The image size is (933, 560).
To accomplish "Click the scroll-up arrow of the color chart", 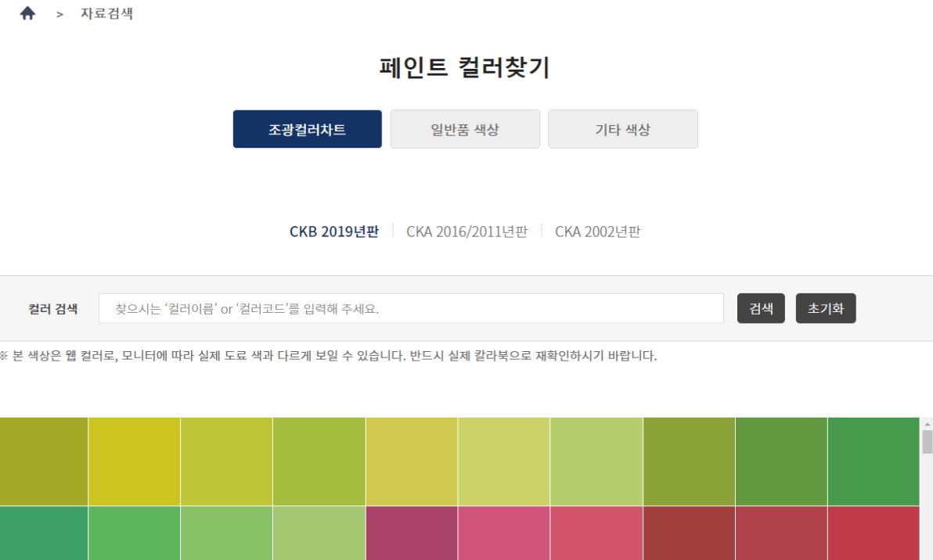I will pos(927,424).
